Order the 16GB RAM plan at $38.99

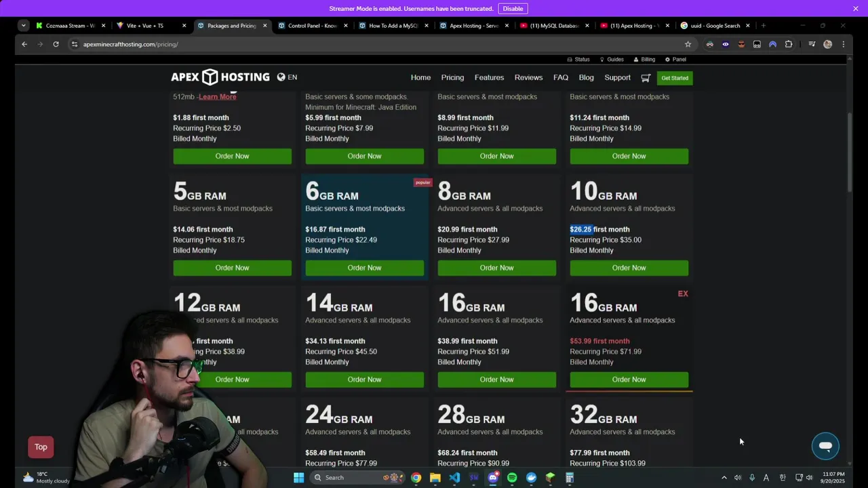coord(497,380)
